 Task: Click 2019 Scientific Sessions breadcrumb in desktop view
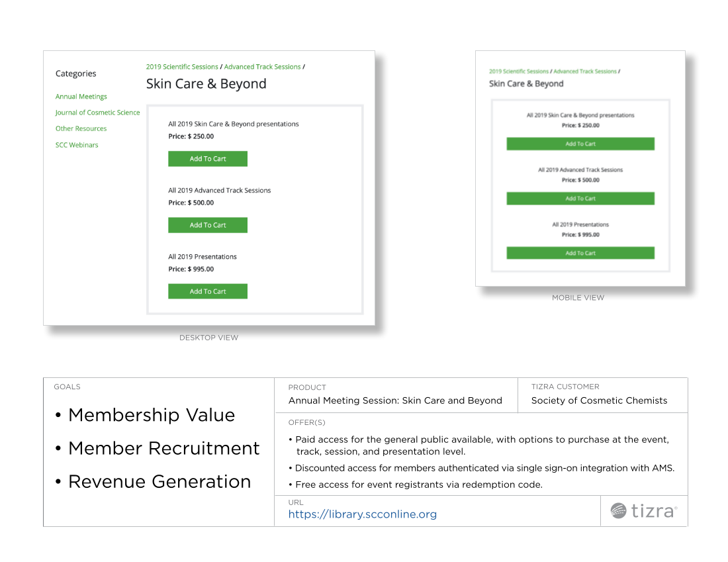[182, 67]
